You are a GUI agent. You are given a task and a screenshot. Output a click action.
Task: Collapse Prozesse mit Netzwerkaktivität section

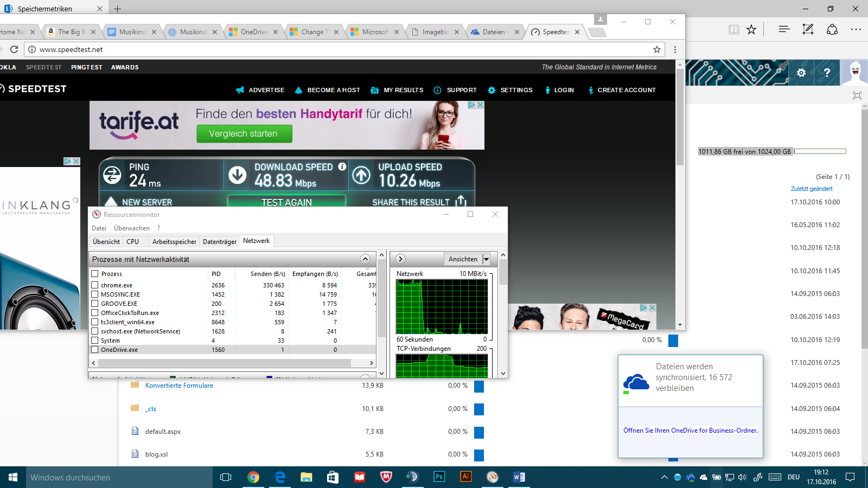365,259
